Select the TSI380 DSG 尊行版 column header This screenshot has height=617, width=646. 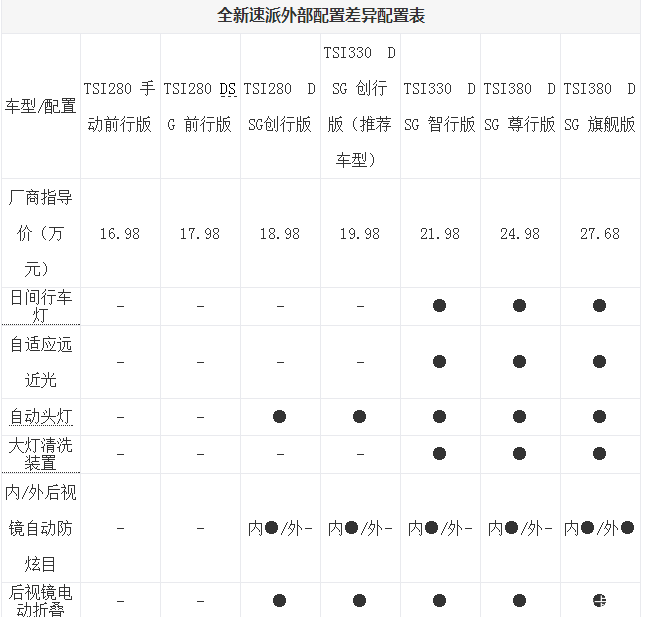point(520,106)
